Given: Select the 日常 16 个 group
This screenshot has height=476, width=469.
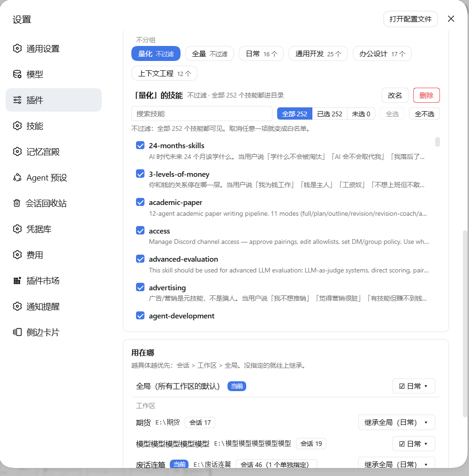Looking at the screenshot, I should (x=261, y=54).
